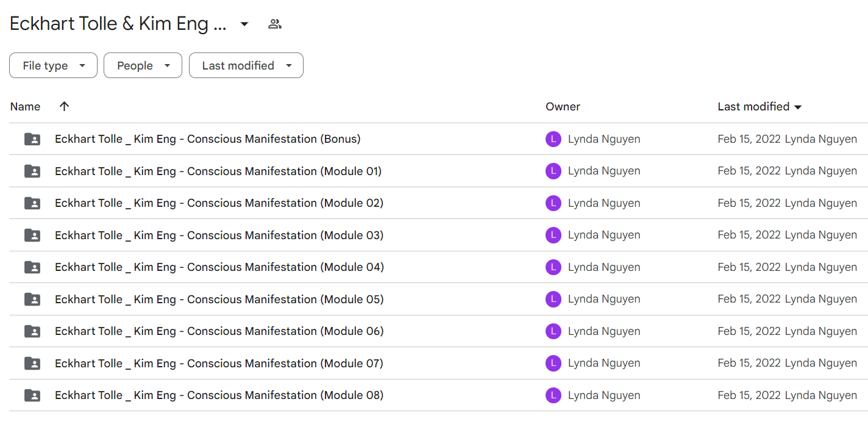Click the shared folder icon for Module 02

pyautogui.click(x=32, y=203)
